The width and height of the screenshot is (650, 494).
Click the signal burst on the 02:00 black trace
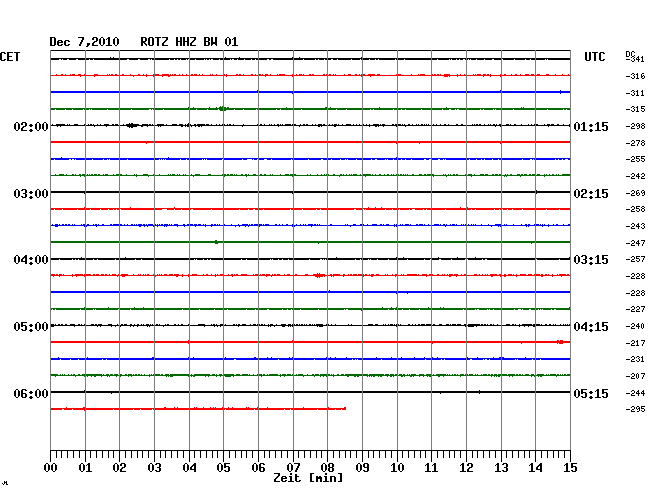[132, 125]
